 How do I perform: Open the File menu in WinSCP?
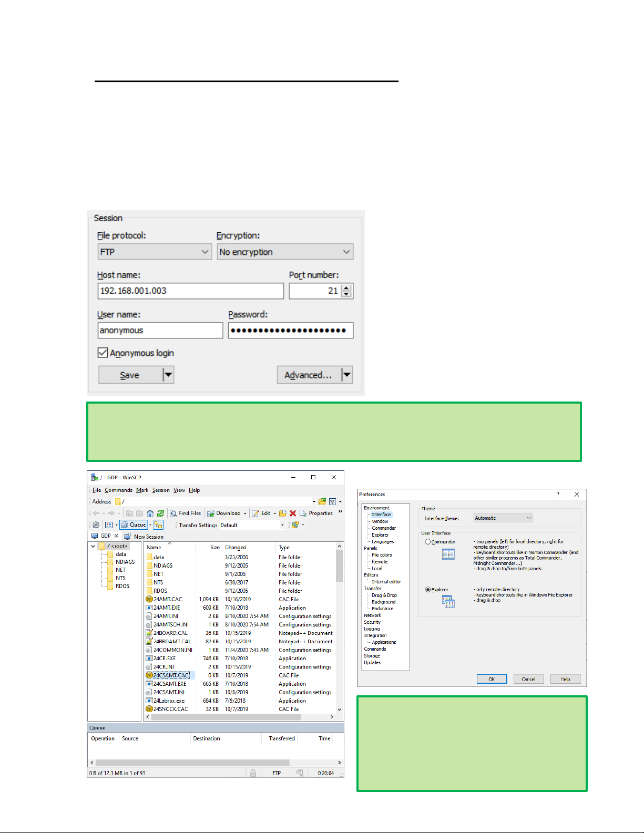point(97,490)
